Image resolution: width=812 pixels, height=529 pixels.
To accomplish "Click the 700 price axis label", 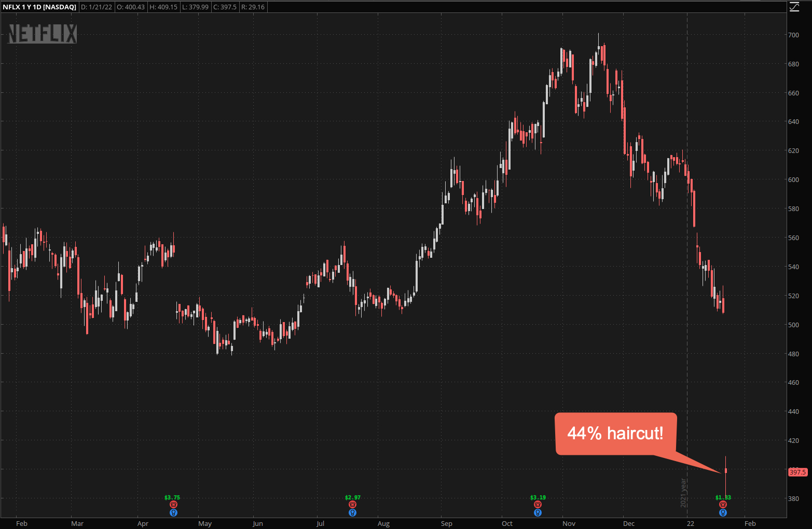I will [x=793, y=35].
